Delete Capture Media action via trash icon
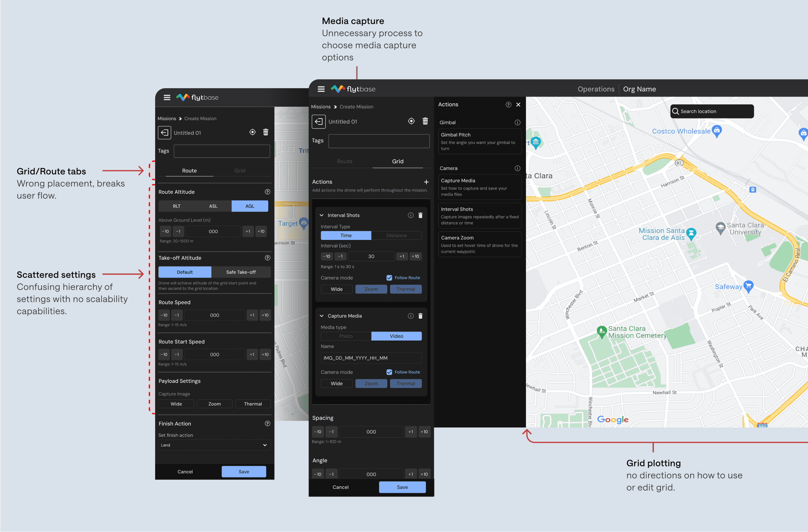This screenshot has height=532, width=808. point(420,316)
